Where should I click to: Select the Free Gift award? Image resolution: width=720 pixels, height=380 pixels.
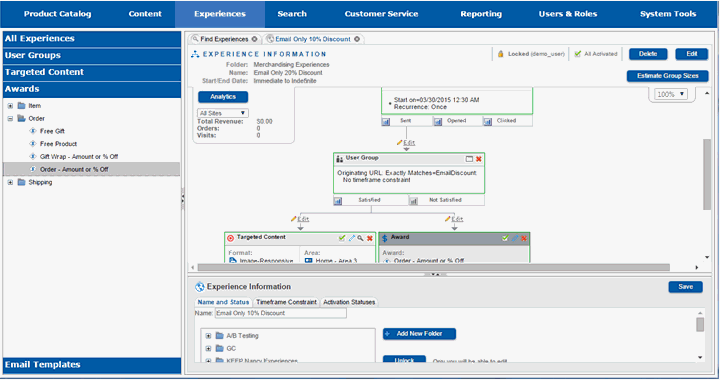click(52, 131)
